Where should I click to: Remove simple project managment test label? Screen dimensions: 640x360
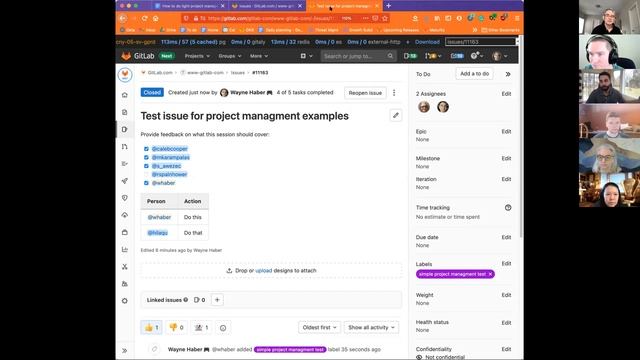(490, 274)
